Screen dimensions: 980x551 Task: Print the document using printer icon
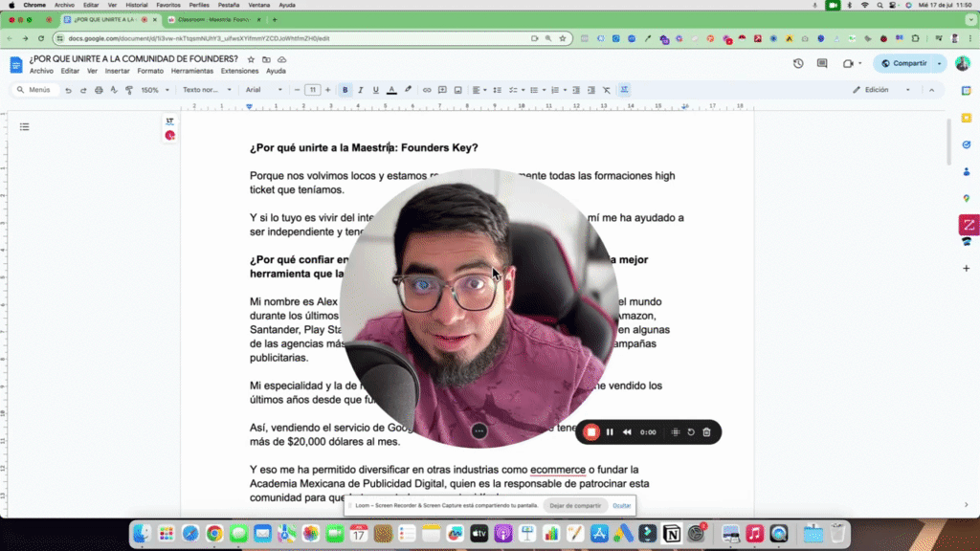99,90
